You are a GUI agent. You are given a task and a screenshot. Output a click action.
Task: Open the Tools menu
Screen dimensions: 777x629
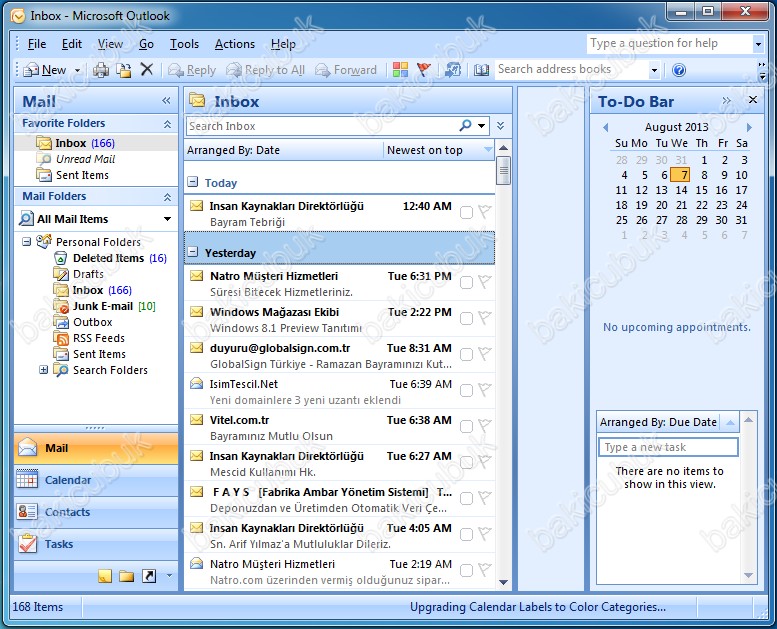184,44
